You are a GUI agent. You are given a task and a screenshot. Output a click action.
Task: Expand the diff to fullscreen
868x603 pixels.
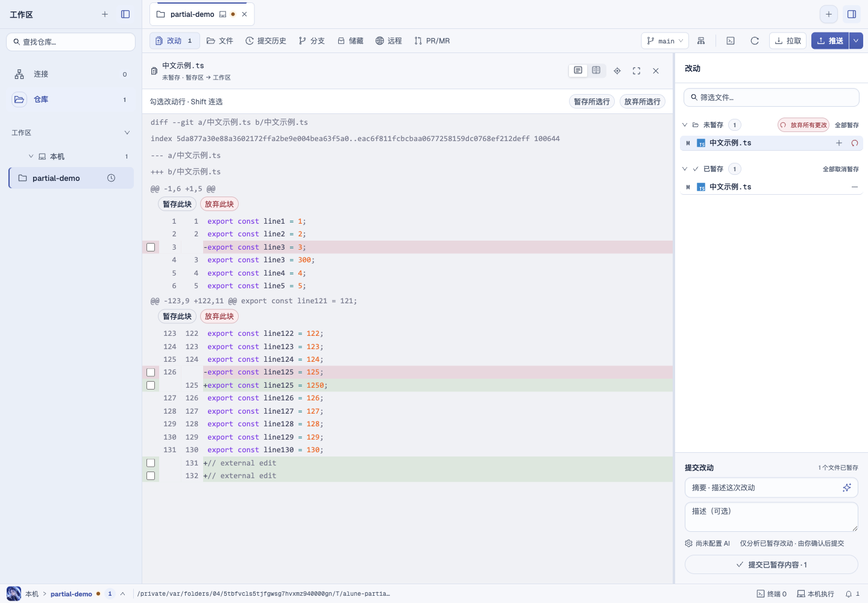point(637,71)
